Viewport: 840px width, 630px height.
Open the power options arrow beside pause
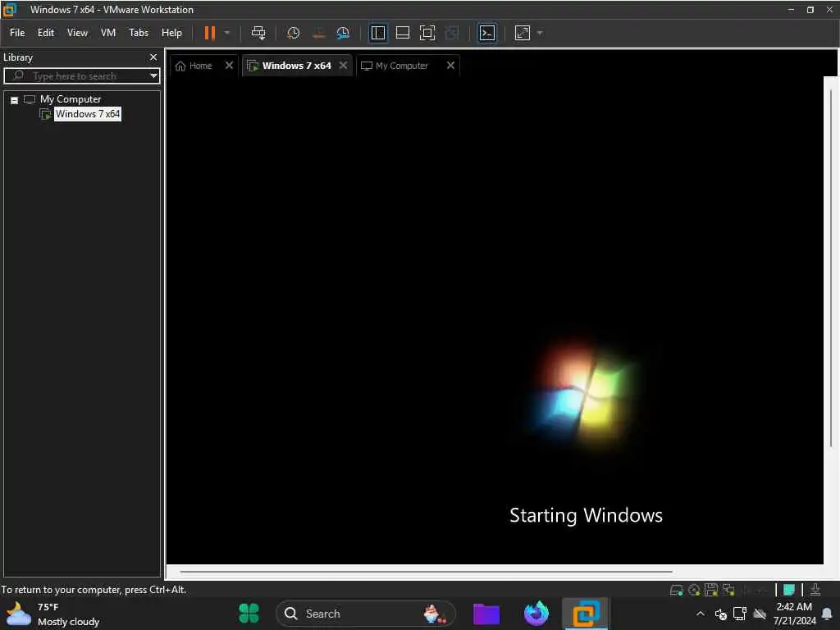pyautogui.click(x=227, y=33)
